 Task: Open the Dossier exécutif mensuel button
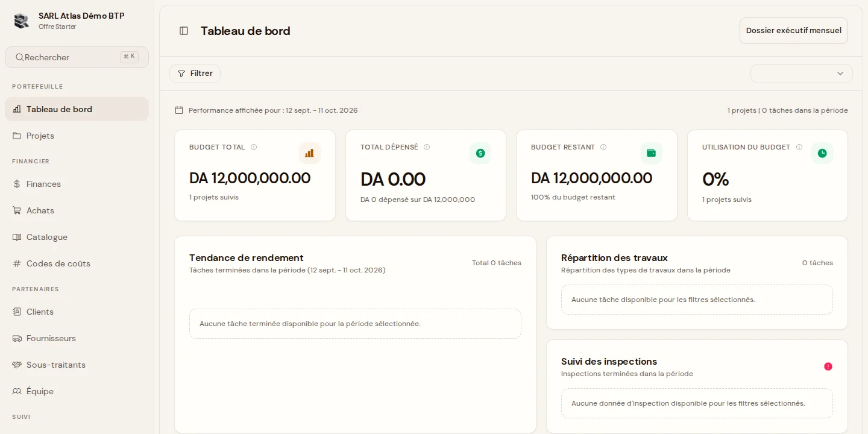coord(794,31)
